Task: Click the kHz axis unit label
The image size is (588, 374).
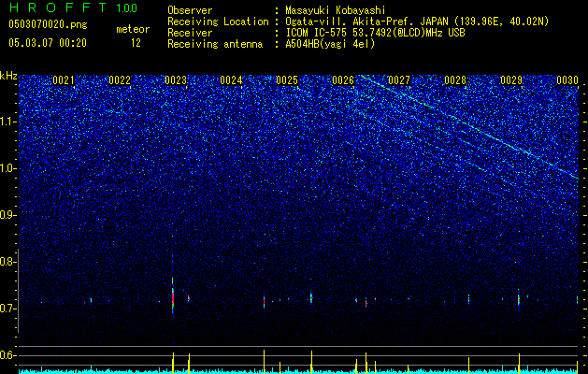Action: pos(8,76)
